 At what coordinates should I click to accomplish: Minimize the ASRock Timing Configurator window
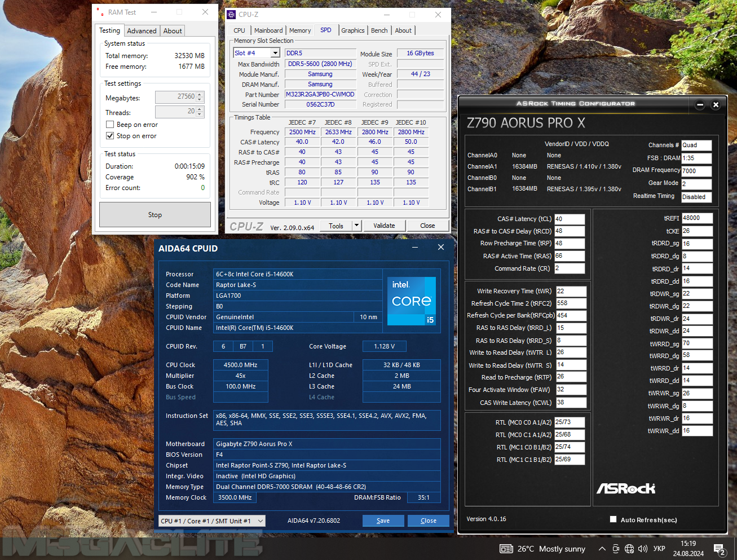coord(700,105)
